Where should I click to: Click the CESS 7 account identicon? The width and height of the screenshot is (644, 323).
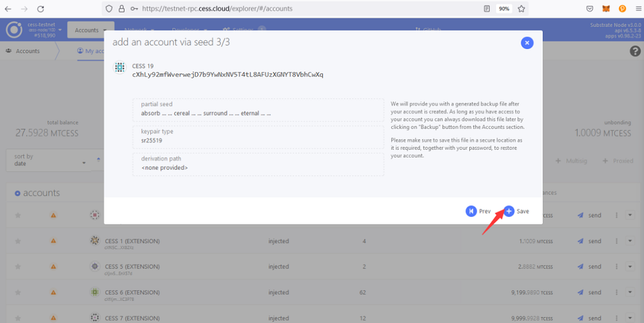point(95,317)
